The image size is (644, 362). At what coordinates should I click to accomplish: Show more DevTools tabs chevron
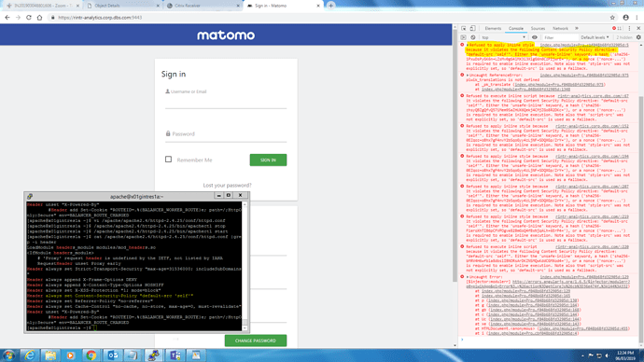tap(577, 28)
